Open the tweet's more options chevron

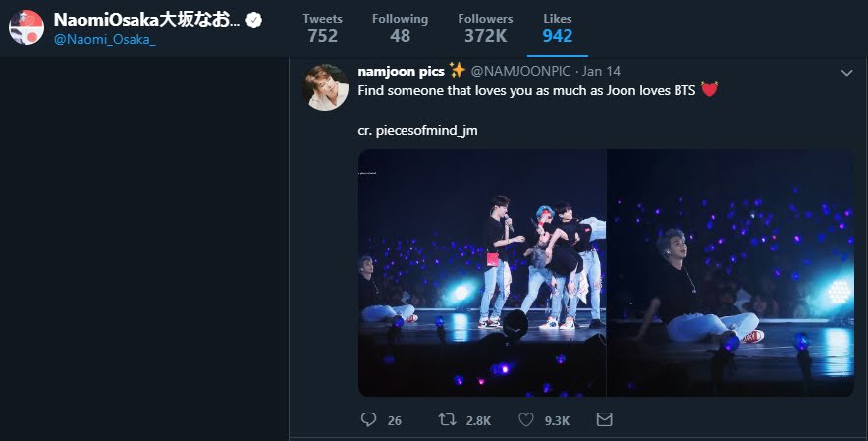(x=847, y=73)
